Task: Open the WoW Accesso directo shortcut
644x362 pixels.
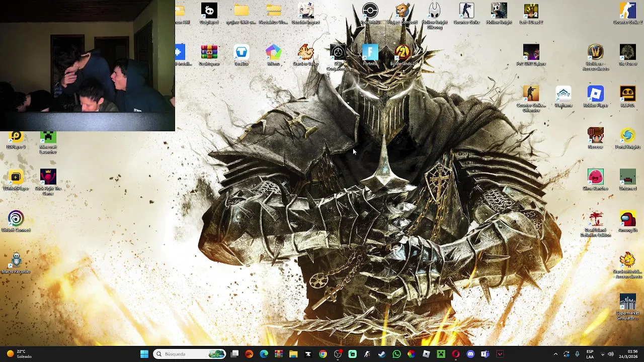Action: pos(595,58)
